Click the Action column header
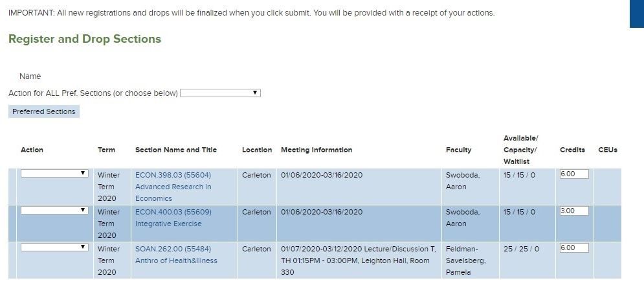Viewport: 644px width, 289px height. (x=32, y=150)
